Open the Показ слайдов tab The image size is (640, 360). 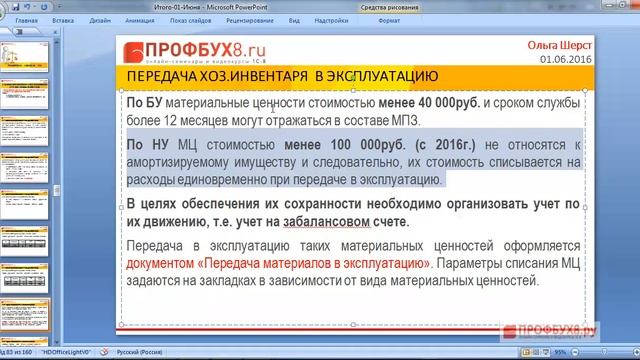[191, 20]
